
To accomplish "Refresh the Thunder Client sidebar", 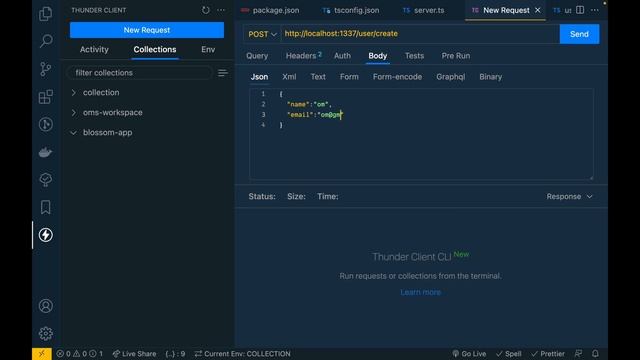I will click(206, 10).
